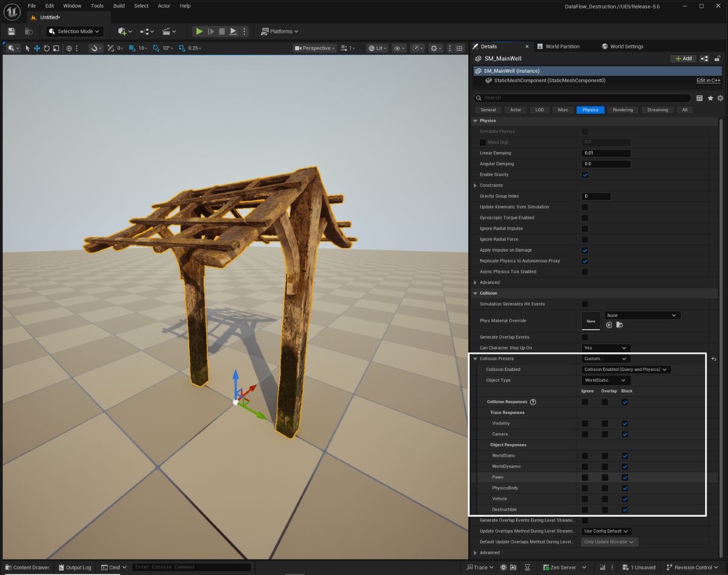
Task: Click the lock icon in Details panel
Action: 718,59
